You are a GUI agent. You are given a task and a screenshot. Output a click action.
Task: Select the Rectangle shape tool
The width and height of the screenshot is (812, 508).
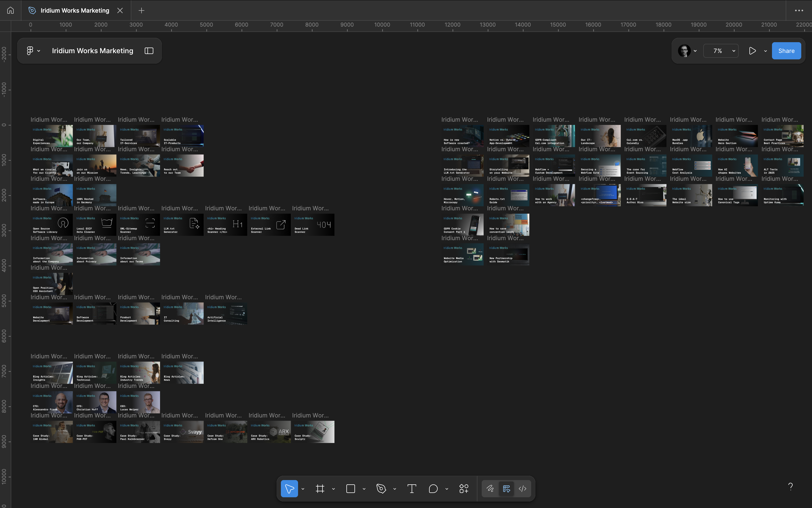pyautogui.click(x=351, y=488)
